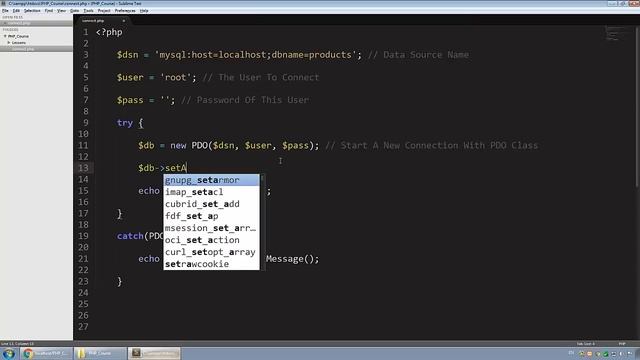Open the Edit menu
Image resolution: width=640 pixels, height=360 pixels.
tap(16, 11)
